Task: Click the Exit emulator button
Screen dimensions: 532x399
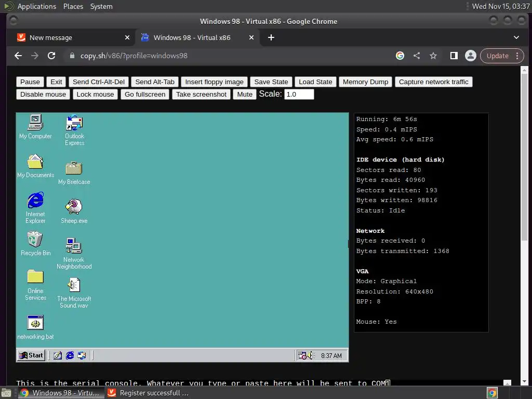Action: (x=56, y=82)
